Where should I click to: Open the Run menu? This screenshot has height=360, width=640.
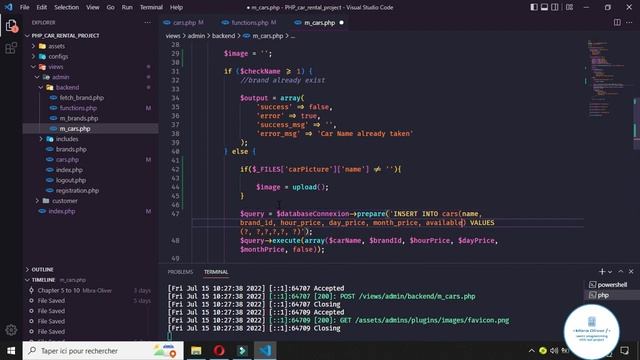(127, 7)
